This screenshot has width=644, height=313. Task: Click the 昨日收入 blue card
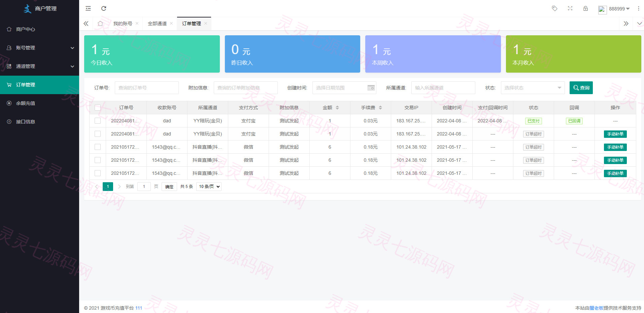[x=293, y=54]
